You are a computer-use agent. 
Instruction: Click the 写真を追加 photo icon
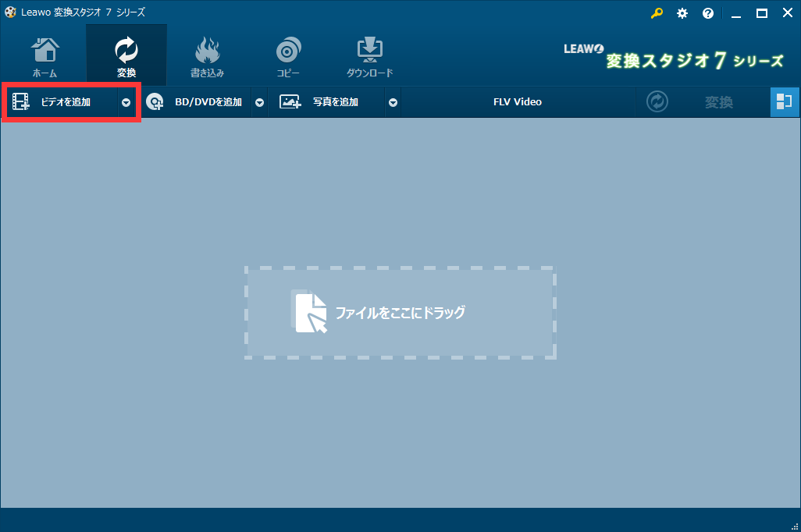click(x=290, y=102)
